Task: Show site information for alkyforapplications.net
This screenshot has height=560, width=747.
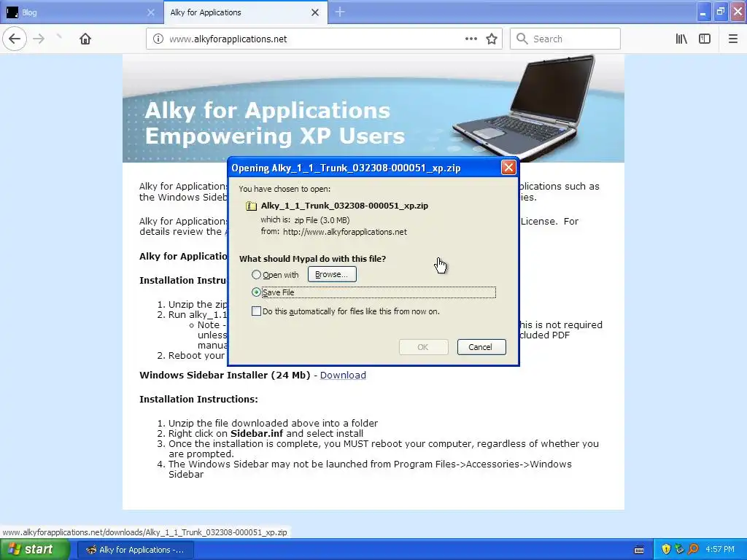Action: 158,39
